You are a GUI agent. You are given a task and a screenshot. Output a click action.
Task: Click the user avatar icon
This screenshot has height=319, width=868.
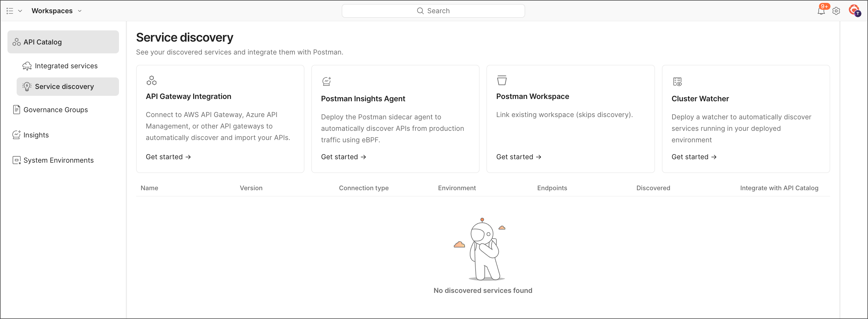[854, 10]
